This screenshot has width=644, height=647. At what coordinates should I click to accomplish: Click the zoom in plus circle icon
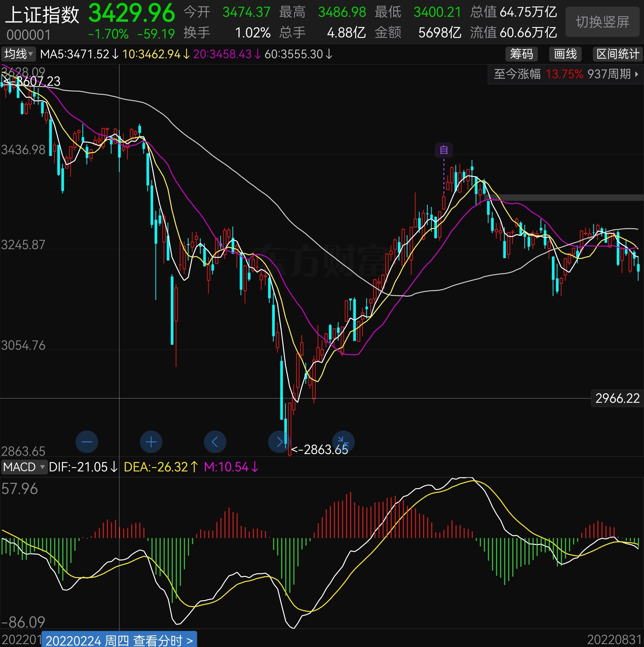coord(151,442)
